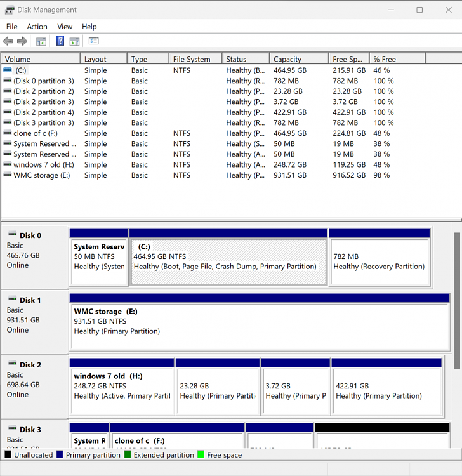
Task: Sort by the Type column header
Action: [148, 59]
